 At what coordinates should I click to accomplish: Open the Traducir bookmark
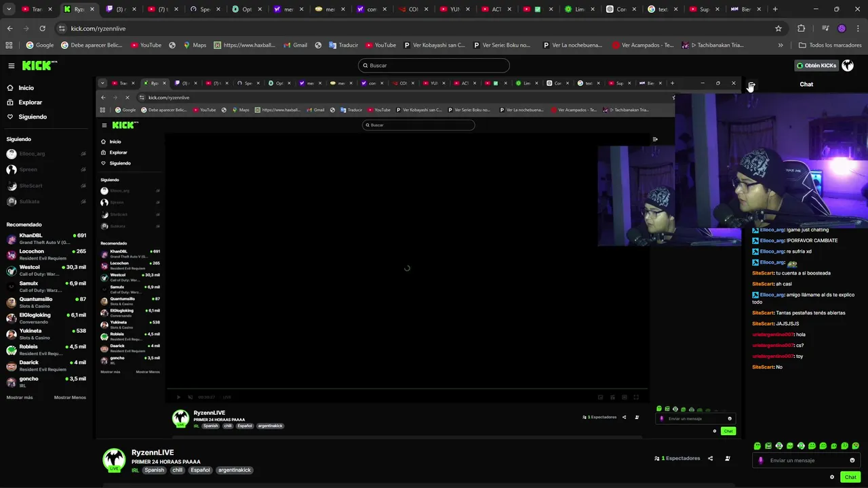pos(343,45)
